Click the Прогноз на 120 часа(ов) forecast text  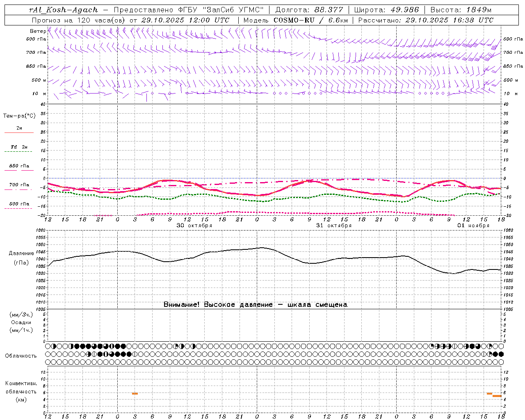point(79,20)
